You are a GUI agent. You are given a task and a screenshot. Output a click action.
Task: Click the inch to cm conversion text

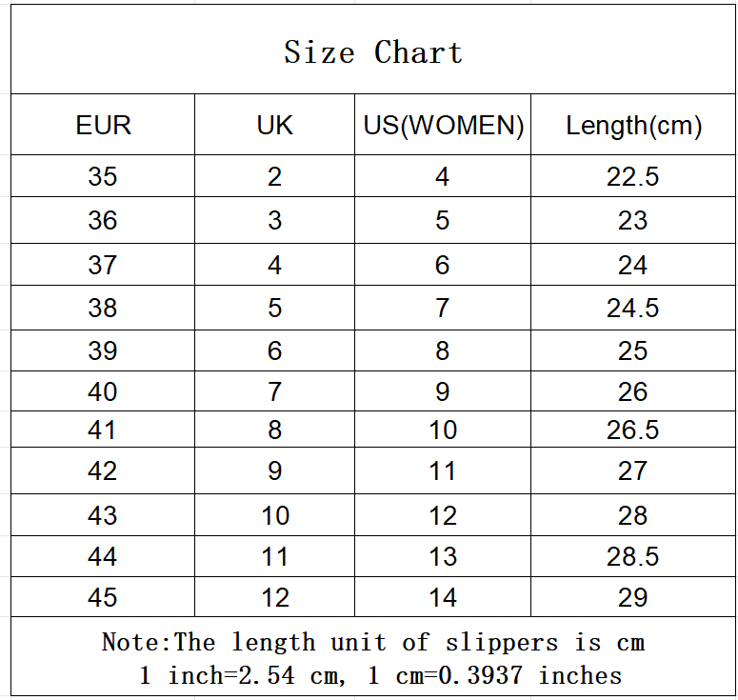coord(380,676)
